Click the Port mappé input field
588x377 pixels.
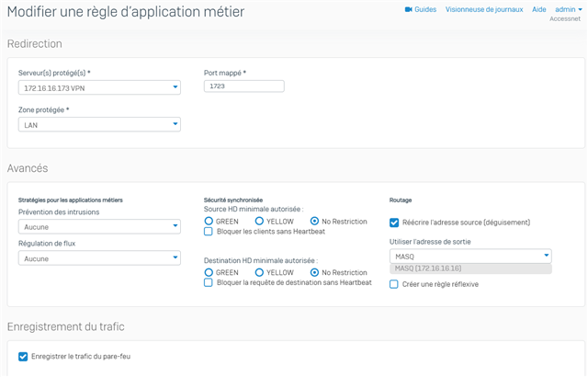(244, 86)
